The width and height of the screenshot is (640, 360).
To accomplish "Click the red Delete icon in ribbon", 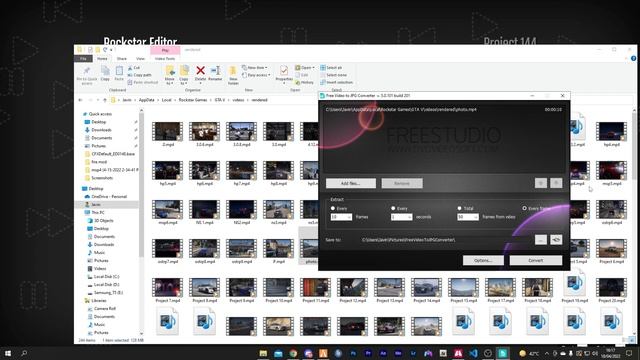I will click(200, 71).
